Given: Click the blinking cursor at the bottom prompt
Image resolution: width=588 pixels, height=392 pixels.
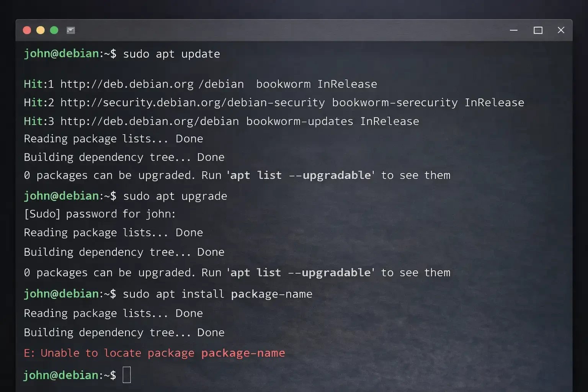Looking at the screenshot, I should (x=127, y=375).
